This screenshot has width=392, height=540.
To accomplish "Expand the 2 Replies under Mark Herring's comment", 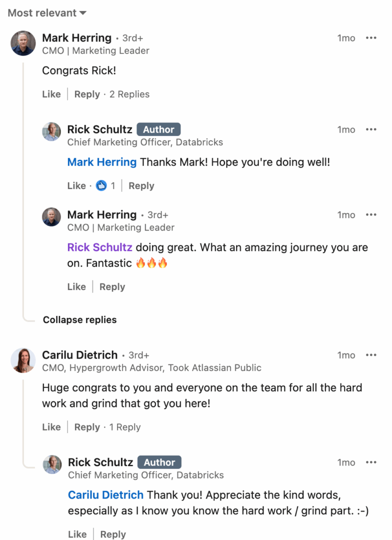I will pos(129,94).
